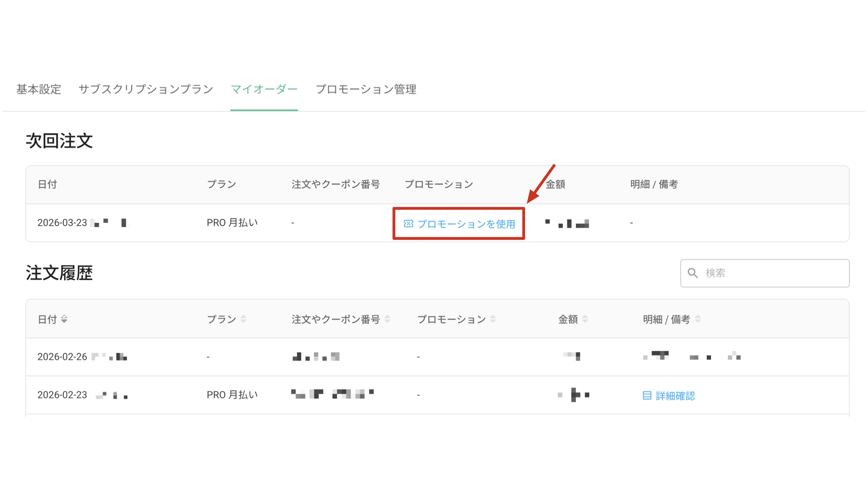Select the 2026-03-23 date in next order
The height and width of the screenshot is (488, 868).
click(62, 223)
